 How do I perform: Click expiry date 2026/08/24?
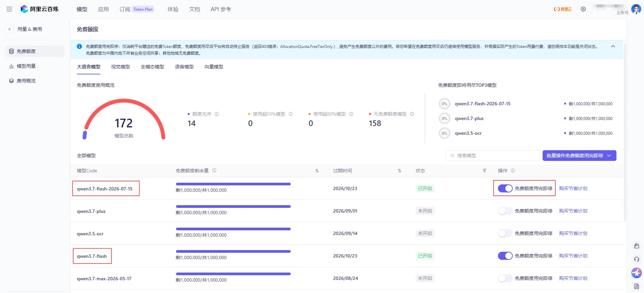coord(346,278)
